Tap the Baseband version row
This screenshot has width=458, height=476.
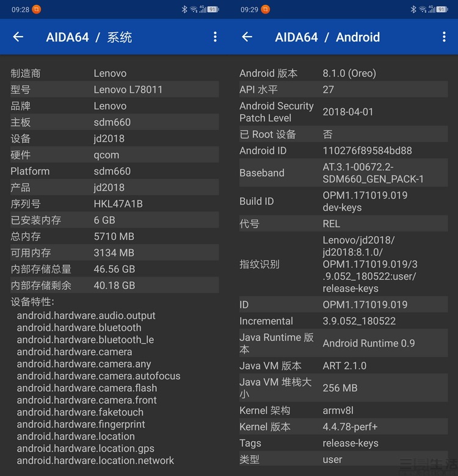(343, 173)
